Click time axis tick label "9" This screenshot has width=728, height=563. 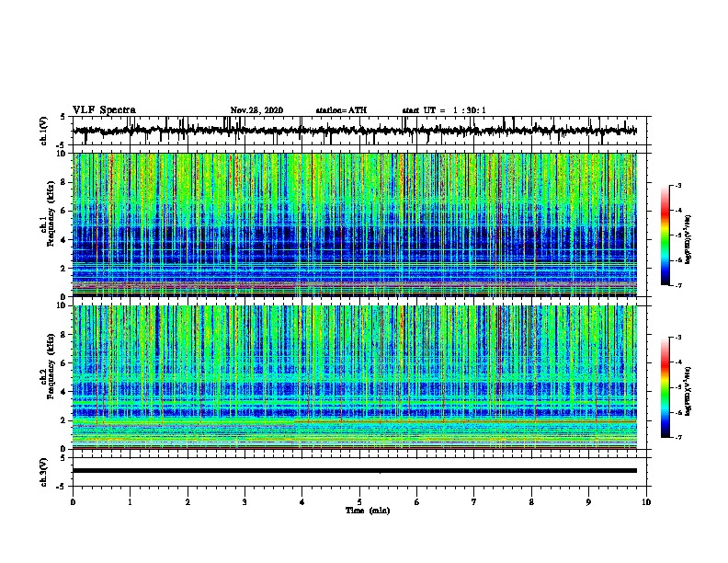click(x=588, y=502)
